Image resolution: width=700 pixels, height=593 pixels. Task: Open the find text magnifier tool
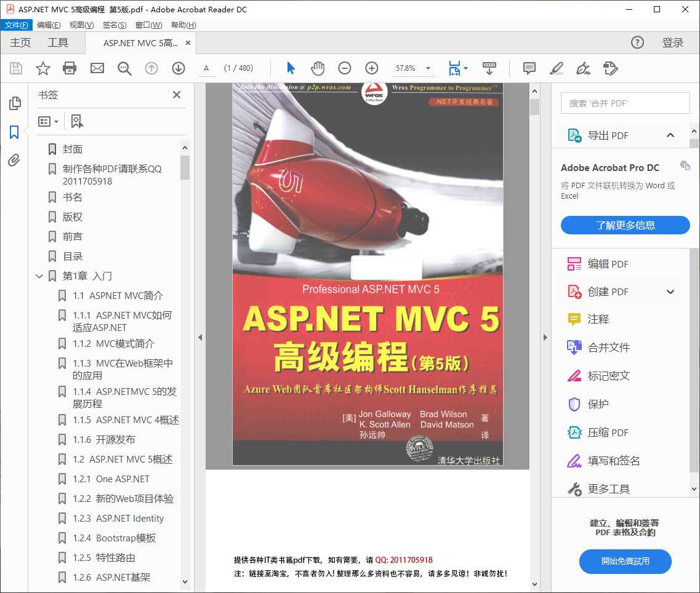coord(124,68)
